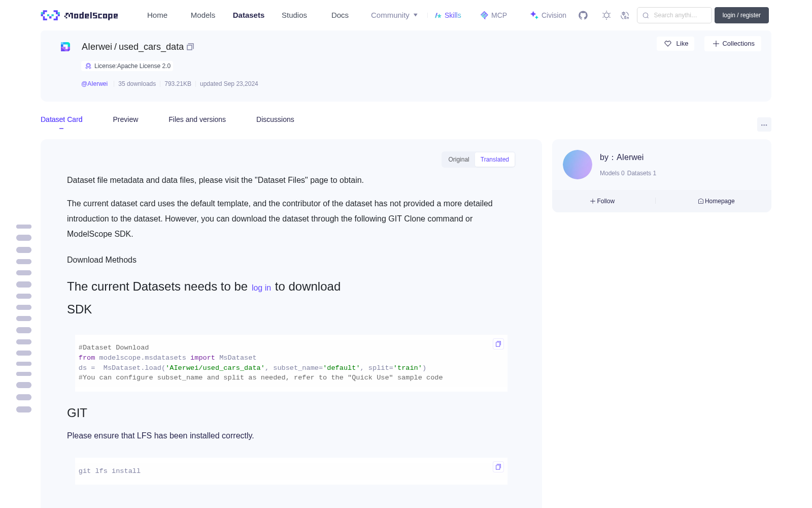Click the Homepage house icon
This screenshot has height=508, width=812.
tap(701, 201)
